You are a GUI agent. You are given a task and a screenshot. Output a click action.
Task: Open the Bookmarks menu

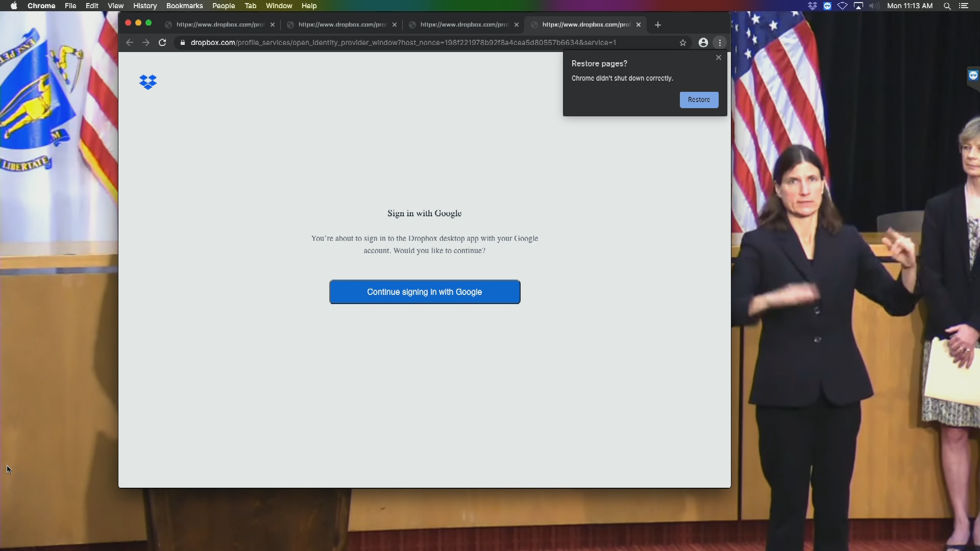pos(184,6)
